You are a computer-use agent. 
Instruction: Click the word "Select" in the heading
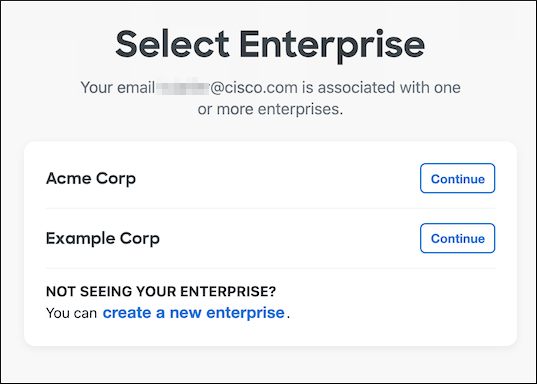172,44
